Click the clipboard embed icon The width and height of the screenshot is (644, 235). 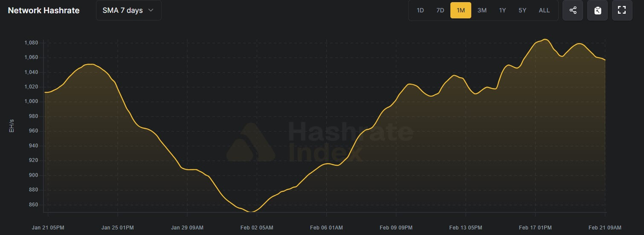coord(598,10)
